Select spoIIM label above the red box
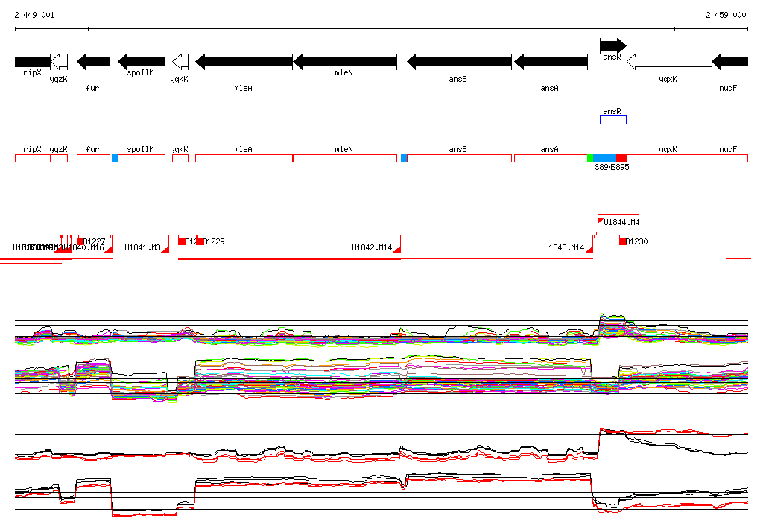763x532 pixels. coord(140,150)
